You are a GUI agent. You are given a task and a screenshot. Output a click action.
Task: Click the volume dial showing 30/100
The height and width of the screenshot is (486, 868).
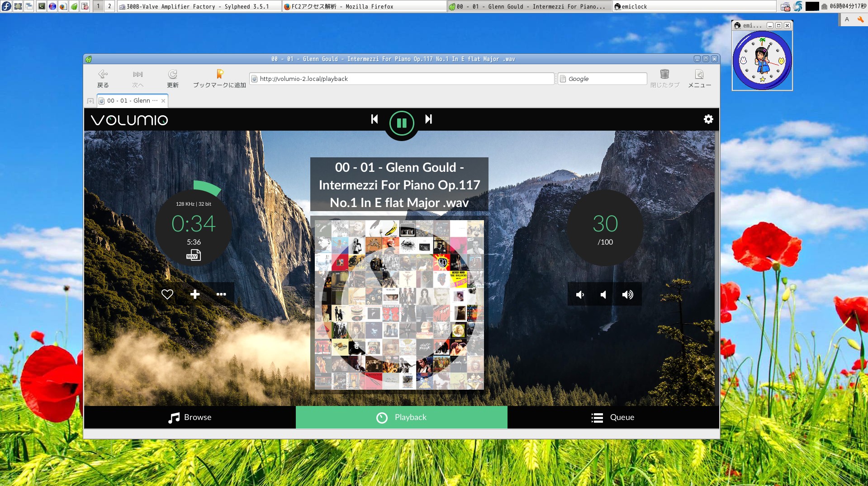(605, 228)
